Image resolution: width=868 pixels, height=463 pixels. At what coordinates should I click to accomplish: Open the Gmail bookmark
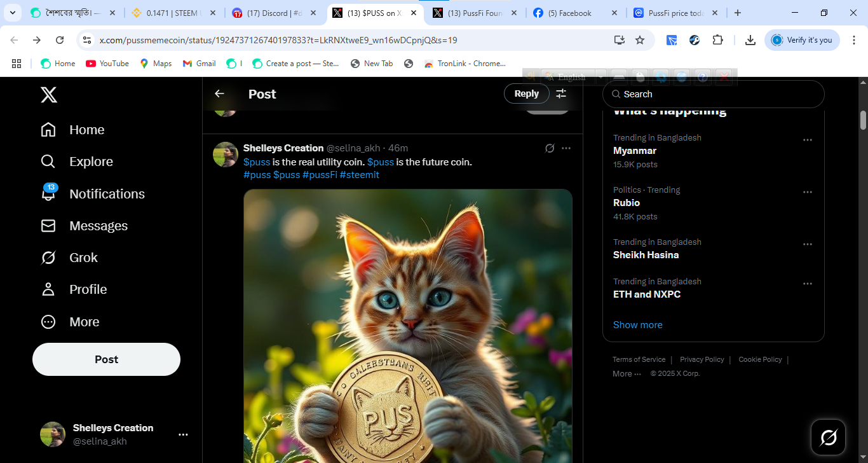point(200,64)
